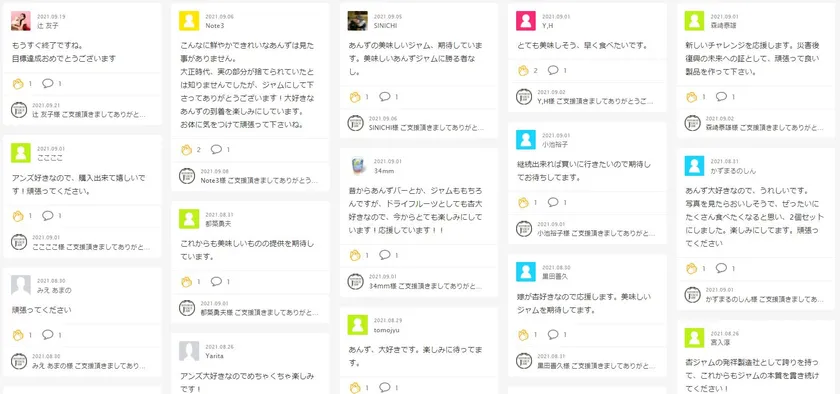Click the yellow avatar of Note3
The width and height of the screenshot is (840, 394).
tap(189, 21)
